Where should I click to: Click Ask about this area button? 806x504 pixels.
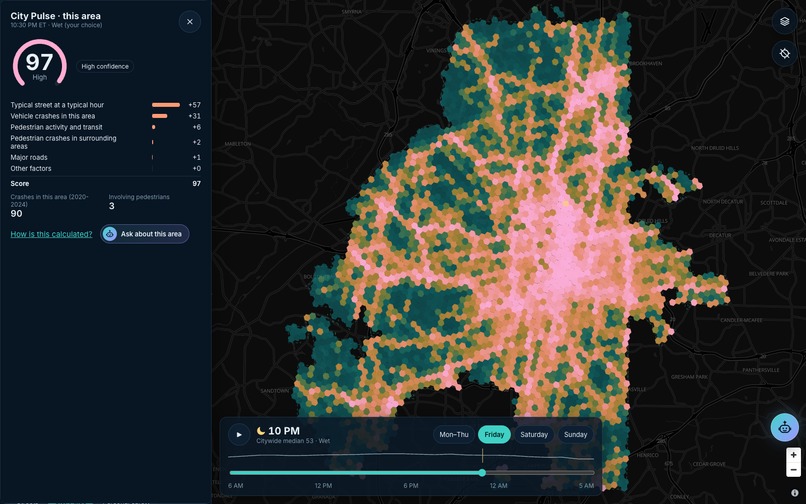[x=144, y=234]
